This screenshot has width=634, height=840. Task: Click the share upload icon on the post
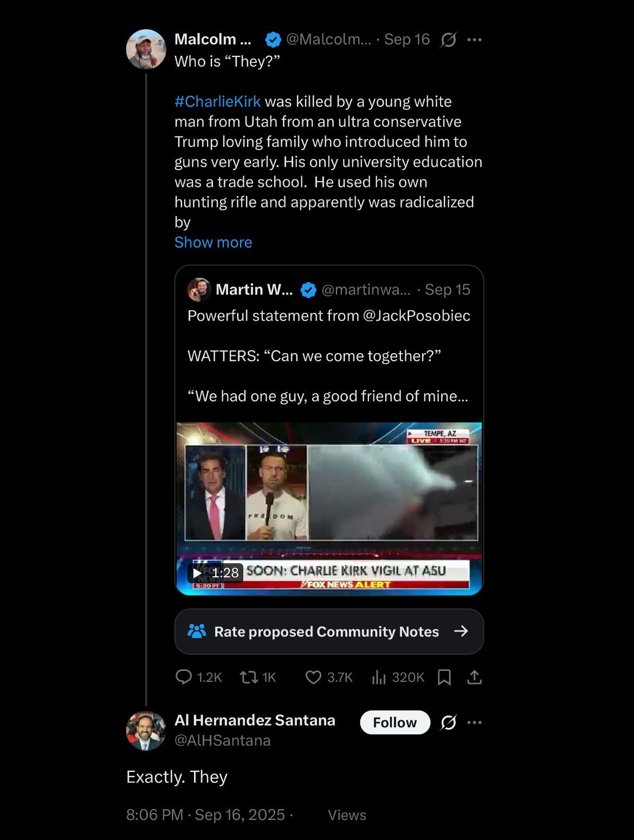point(474,677)
